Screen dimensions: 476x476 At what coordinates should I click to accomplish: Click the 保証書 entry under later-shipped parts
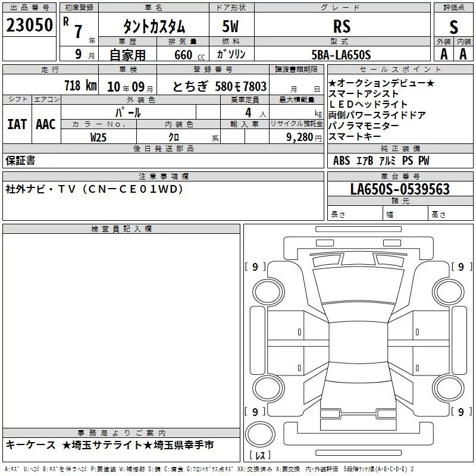[x=20, y=161]
